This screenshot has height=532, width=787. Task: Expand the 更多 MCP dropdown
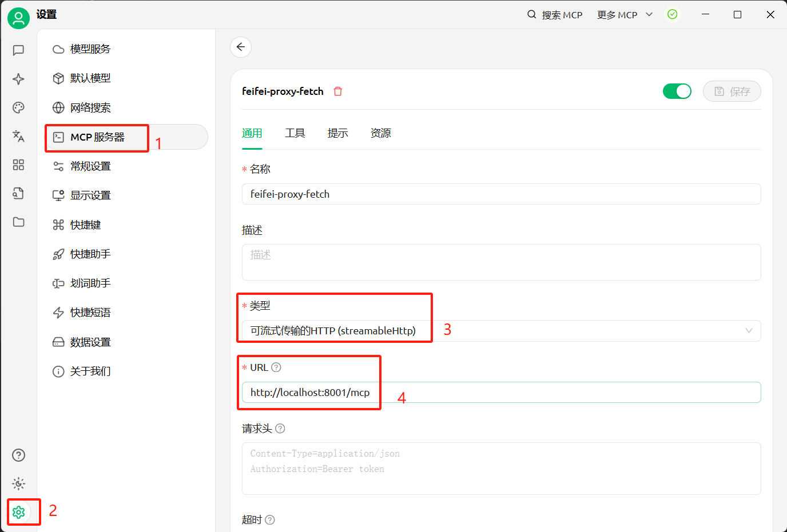(625, 15)
